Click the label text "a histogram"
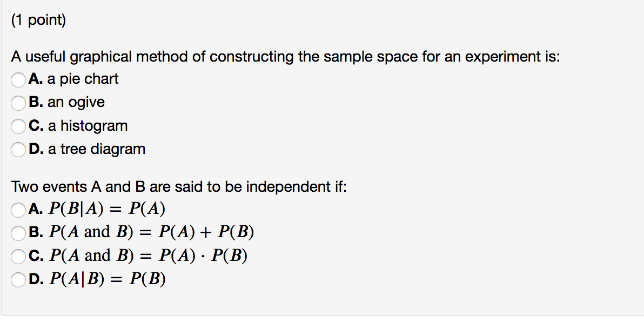This screenshot has width=644, height=322. 87,125
